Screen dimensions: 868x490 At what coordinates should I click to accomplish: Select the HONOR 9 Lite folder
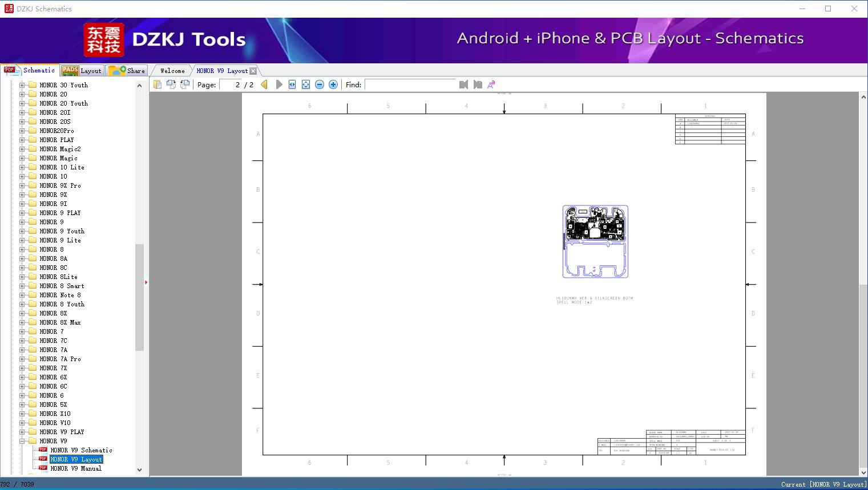click(60, 240)
